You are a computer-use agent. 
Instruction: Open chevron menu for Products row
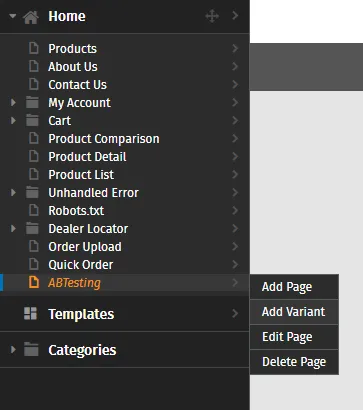[235, 48]
